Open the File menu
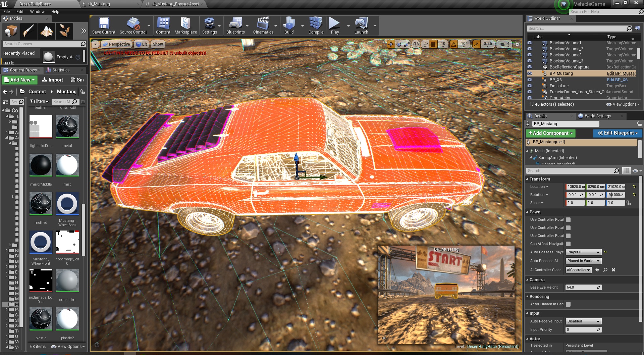 coord(6,11)
